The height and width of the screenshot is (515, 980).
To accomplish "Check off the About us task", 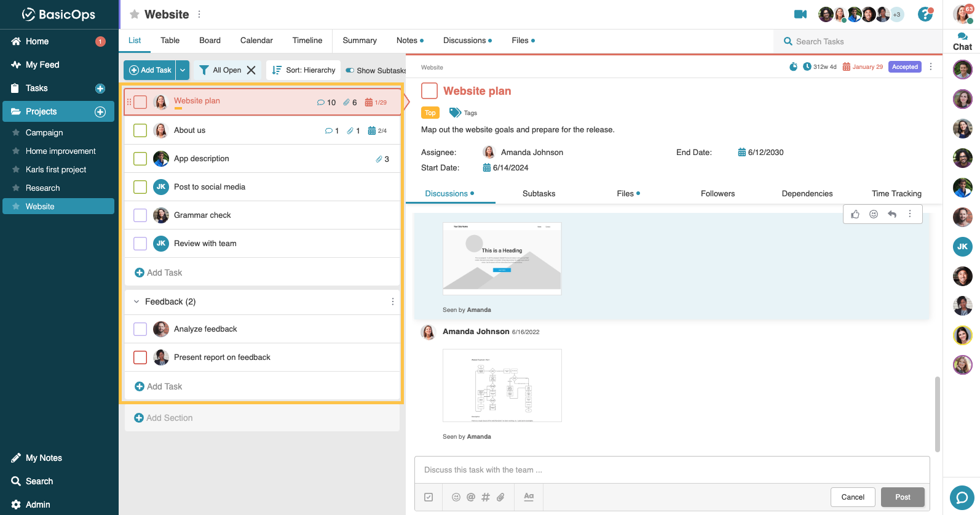I will click(x=140, y=130).
